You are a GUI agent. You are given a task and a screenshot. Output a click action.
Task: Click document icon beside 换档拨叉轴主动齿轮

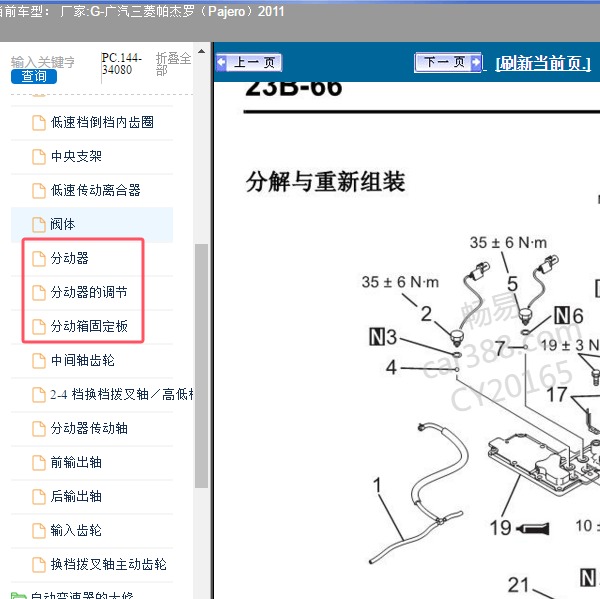click(39, 565)
